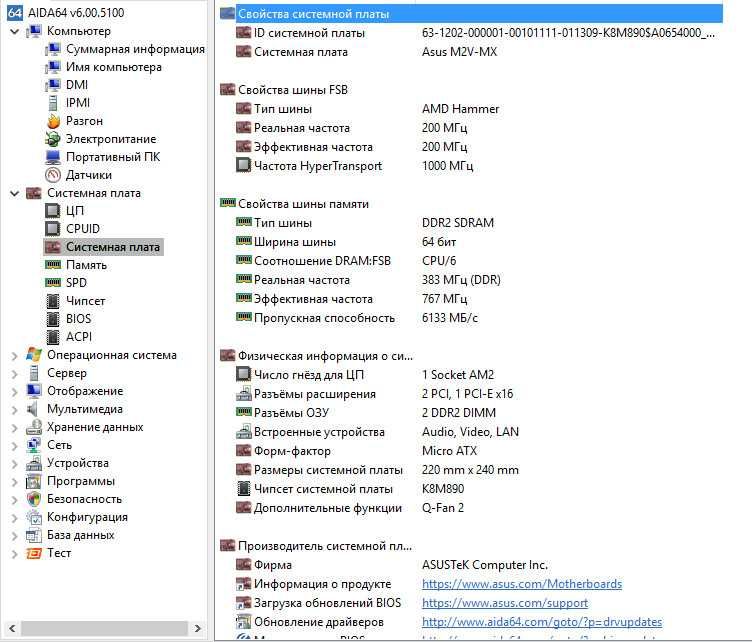Click the SPD memory icon
Viewport: 752px width, 642px height.
click(x=53, y=283)
